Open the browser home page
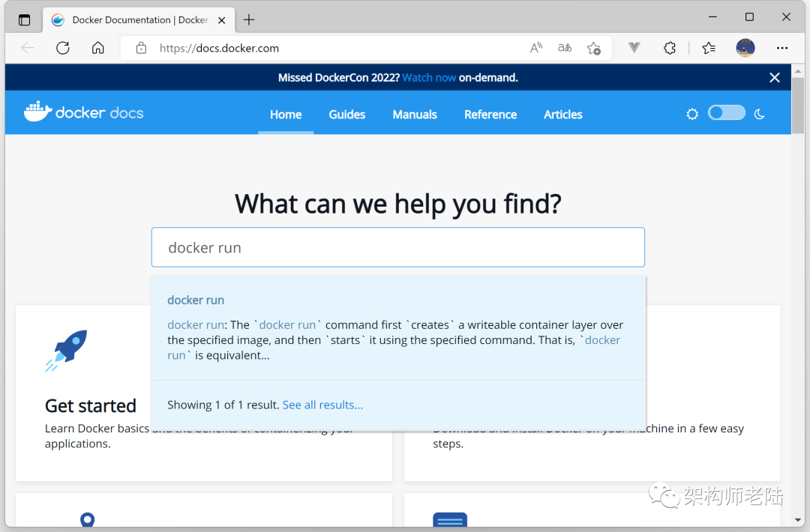 98,48
